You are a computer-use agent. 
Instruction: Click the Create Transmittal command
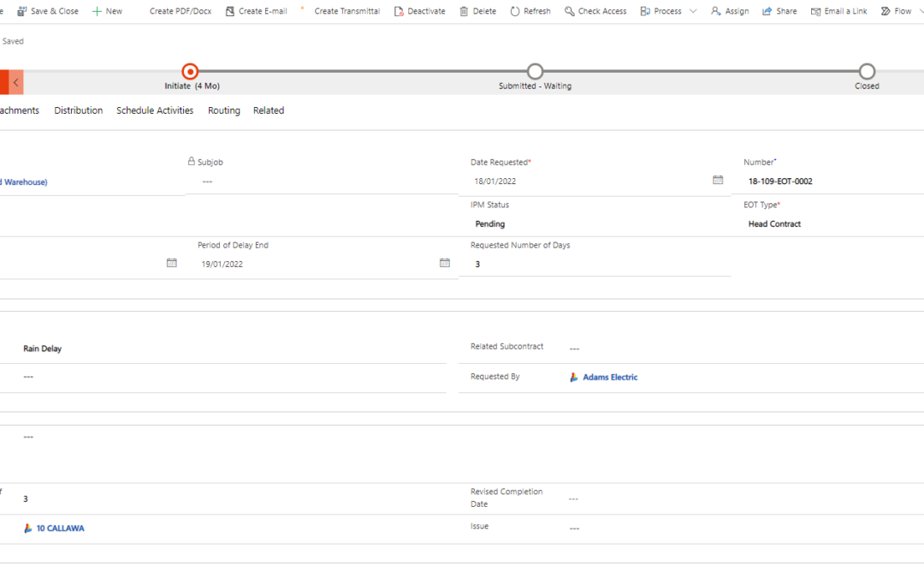point(346,11)
